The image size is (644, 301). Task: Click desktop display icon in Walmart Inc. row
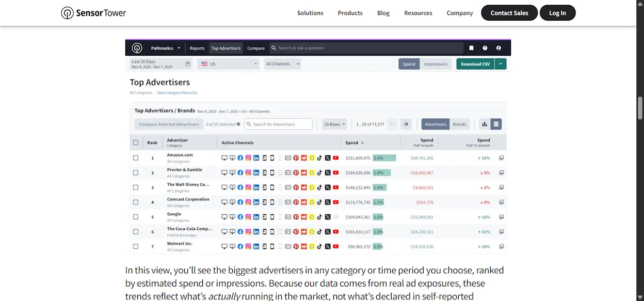pyautogui.click(x=224, y=246)
